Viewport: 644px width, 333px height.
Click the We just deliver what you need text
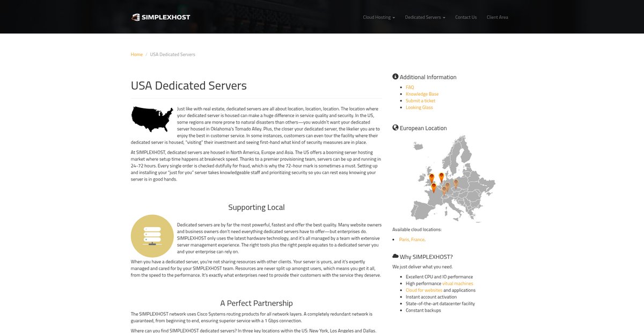(422, 266)
